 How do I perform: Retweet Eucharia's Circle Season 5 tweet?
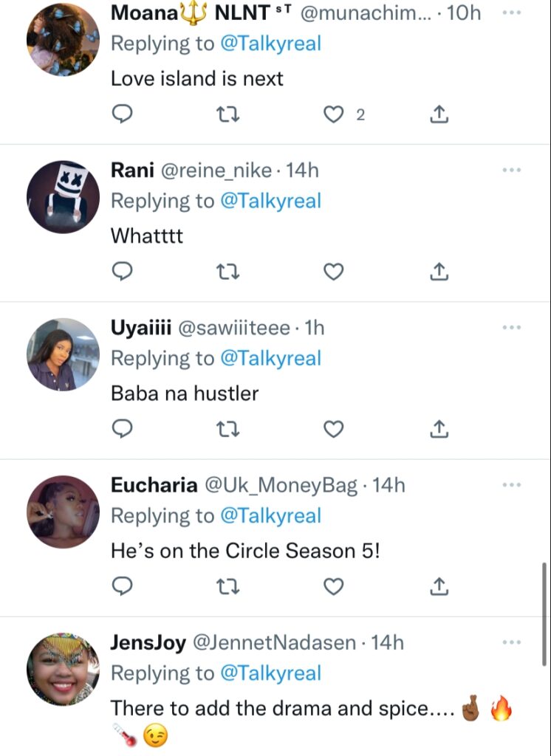pos(227,587)
